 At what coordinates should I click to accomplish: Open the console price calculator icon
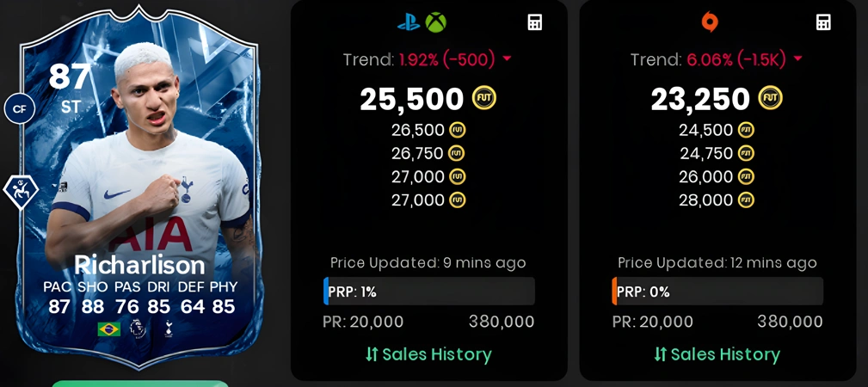coord(535,22)
